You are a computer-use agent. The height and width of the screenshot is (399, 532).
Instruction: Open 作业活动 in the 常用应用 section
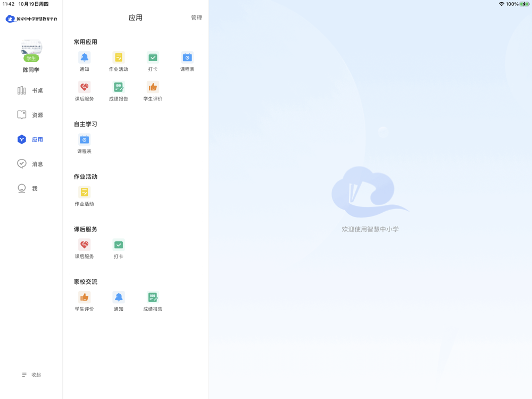(119, 61)
